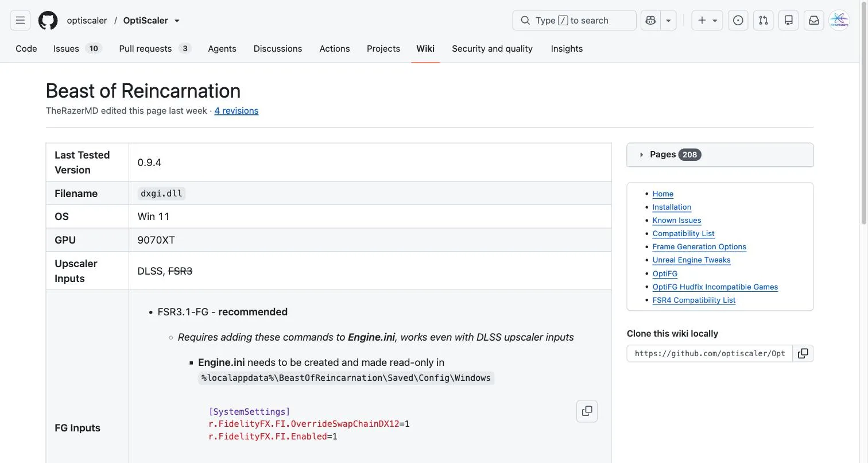Switch to Security and quality tab
This screenshot has height=463, width=868.
[492, 48]
